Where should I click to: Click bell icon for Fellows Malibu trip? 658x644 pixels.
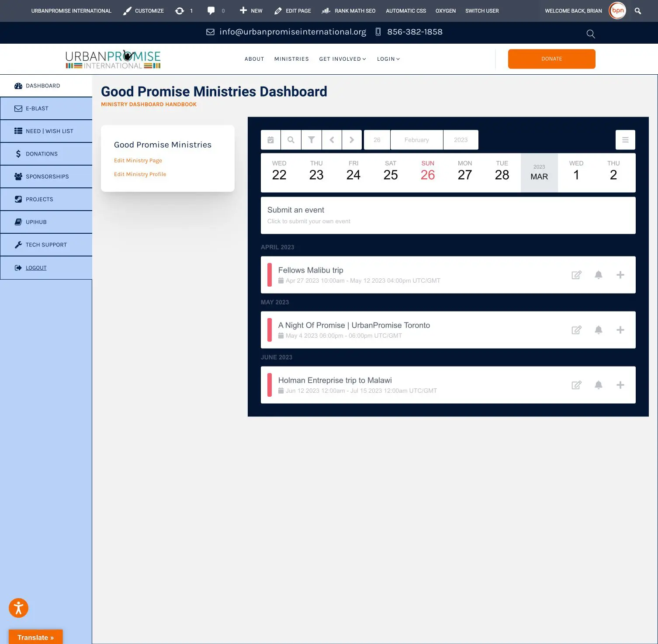click(x=599, y=275)
